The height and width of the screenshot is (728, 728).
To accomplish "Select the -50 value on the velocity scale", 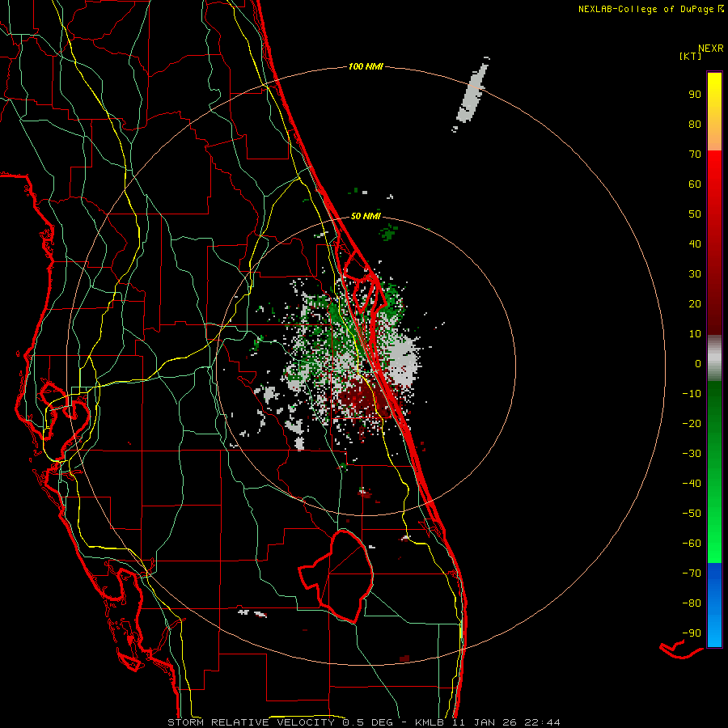I will click(x=692, y=513).
